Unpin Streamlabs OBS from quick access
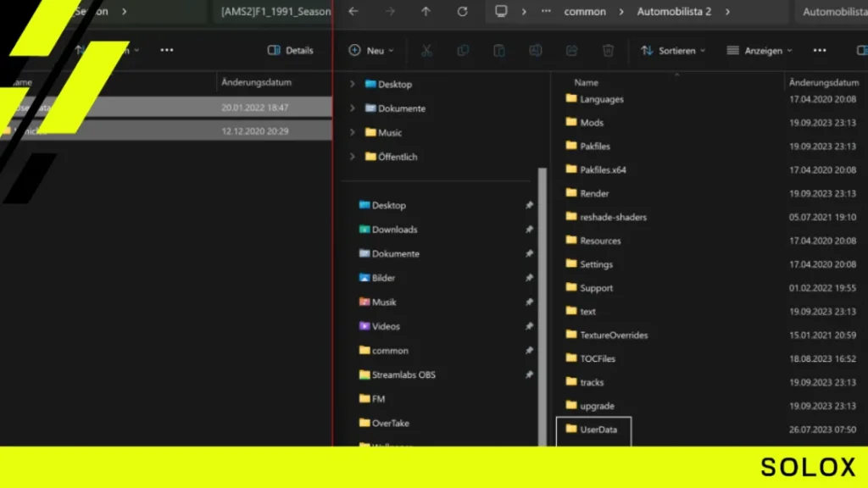Viewport: 868px width, 488px height. [529, 374]
